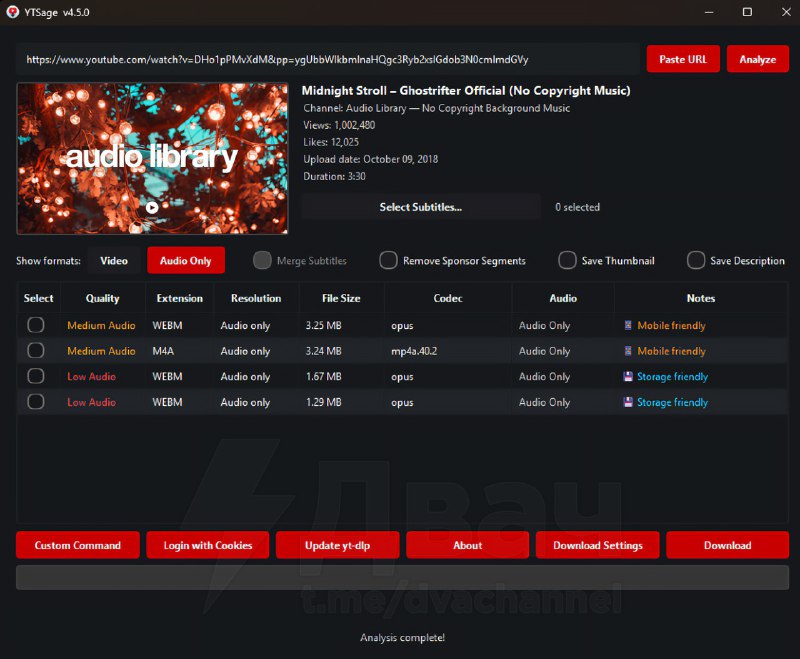The width and height of the screenshot is (800, 659).
Task: Enable the Save Description option
Action: (x=695, y=260)
